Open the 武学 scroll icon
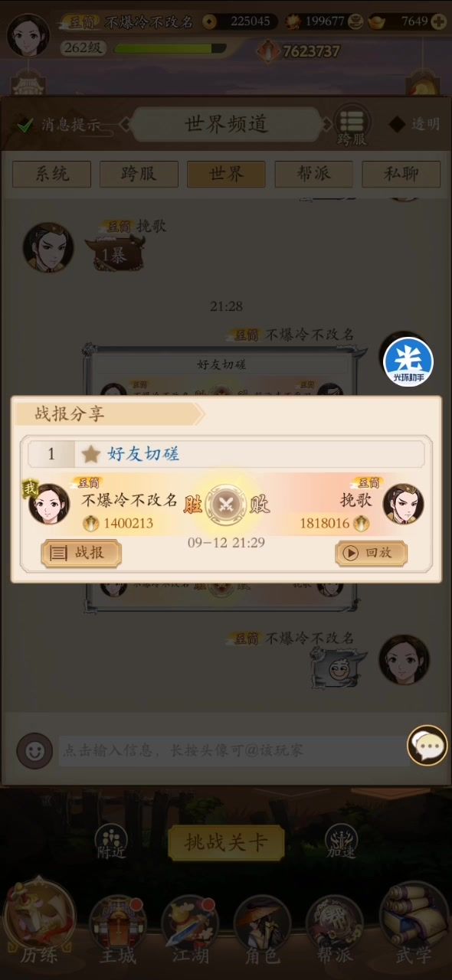Viewport: 452px width, 980px height. (414, 924)
